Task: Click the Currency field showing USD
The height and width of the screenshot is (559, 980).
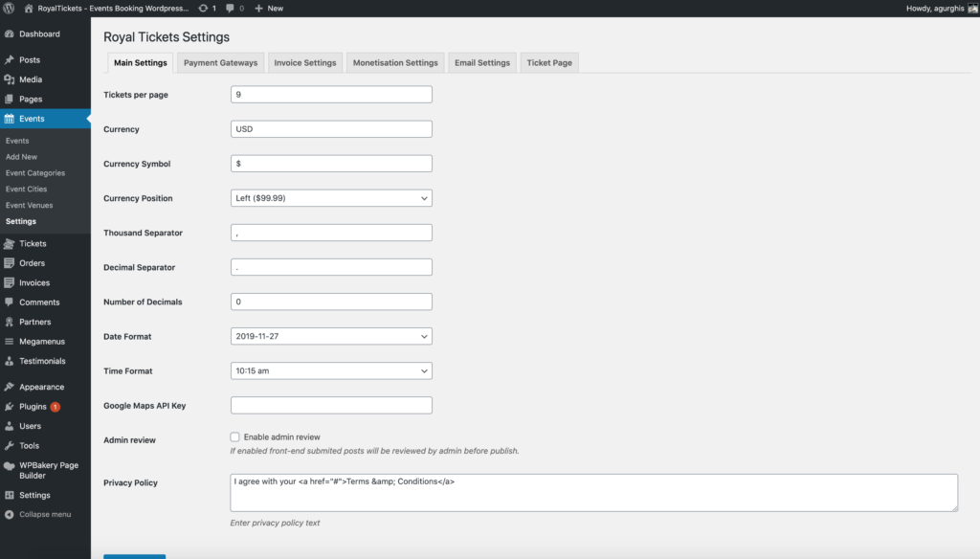Action: (x=331, y=129)
